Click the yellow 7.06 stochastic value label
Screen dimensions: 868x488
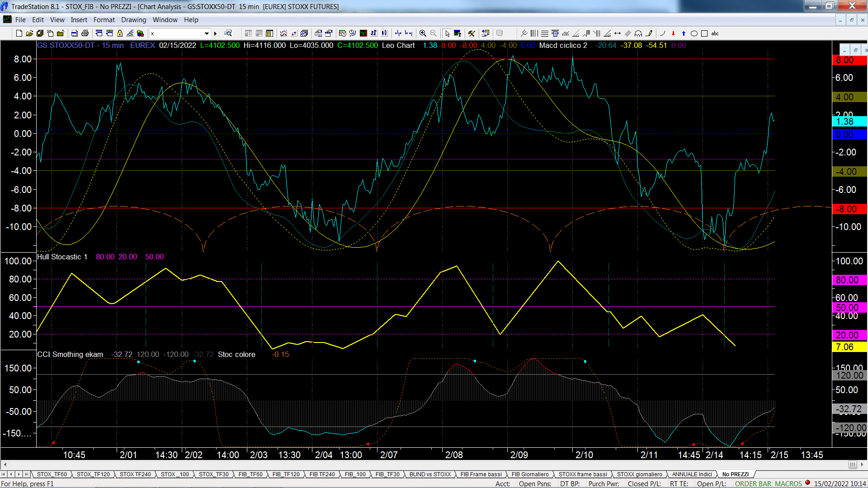(849, 347)
